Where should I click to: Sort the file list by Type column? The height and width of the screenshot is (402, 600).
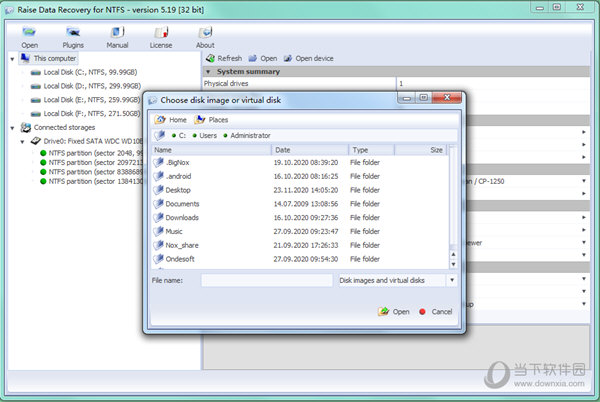tap(371, 150)
